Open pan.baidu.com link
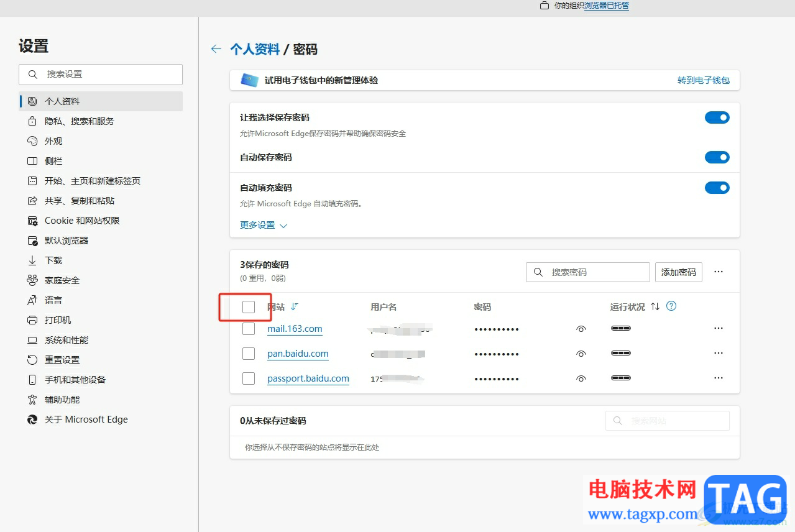The height and width of the screenshot is (532, 795). click(x=298, y=354)
